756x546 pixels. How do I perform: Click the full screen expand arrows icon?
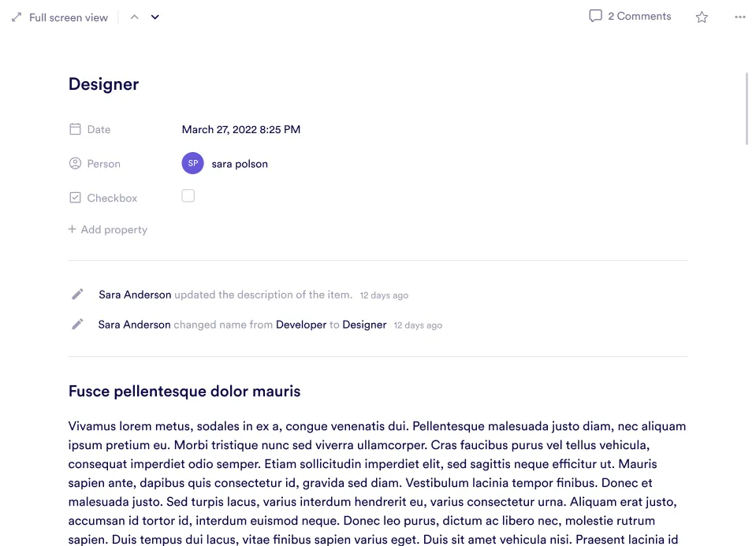coord(17,17)
